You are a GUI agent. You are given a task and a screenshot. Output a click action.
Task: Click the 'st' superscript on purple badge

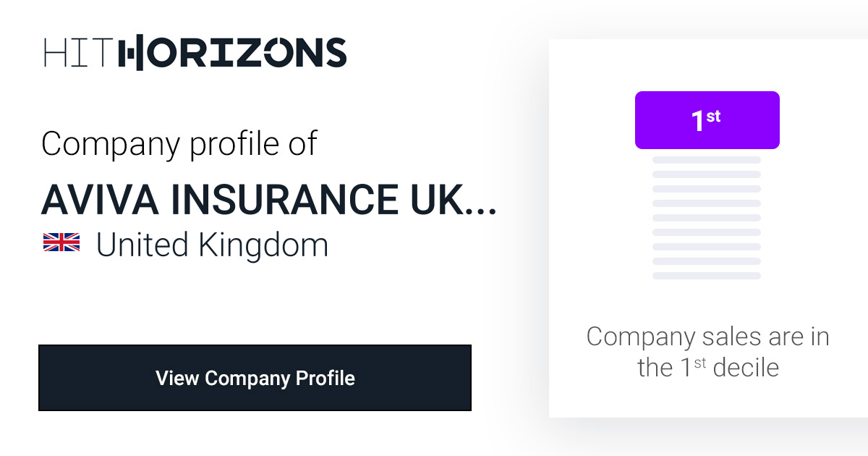(714, 116)
